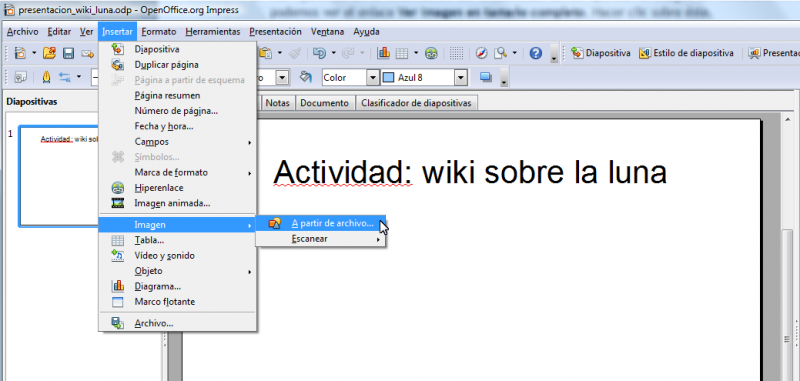
Task: Open the Ventana menu
Action: [x=328, y=32]
